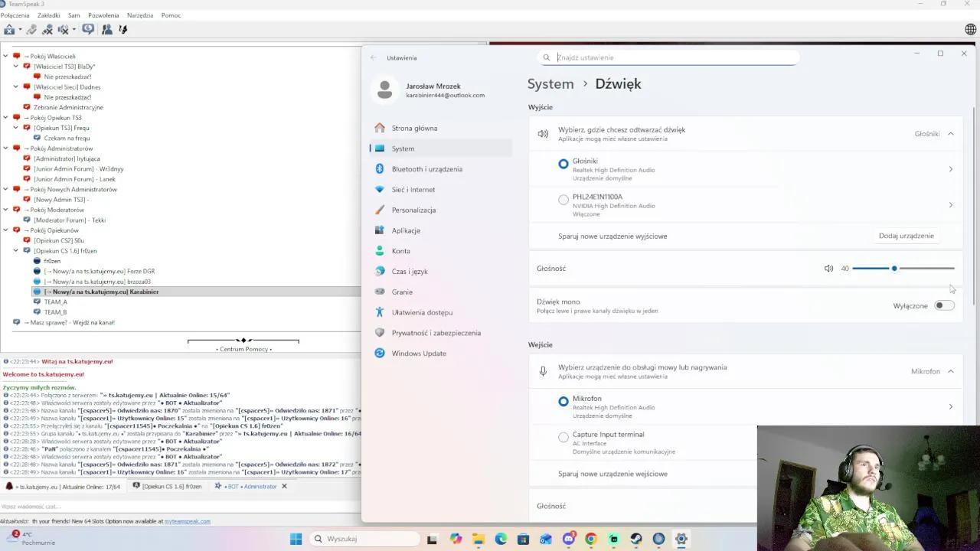Adjust the output Głośność slider handle
Viewport: 980px width, 551px height.
point(894,269)
